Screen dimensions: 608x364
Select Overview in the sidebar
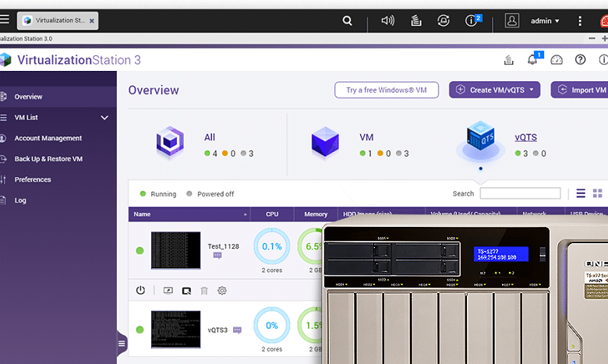click(x=58, y=97)
